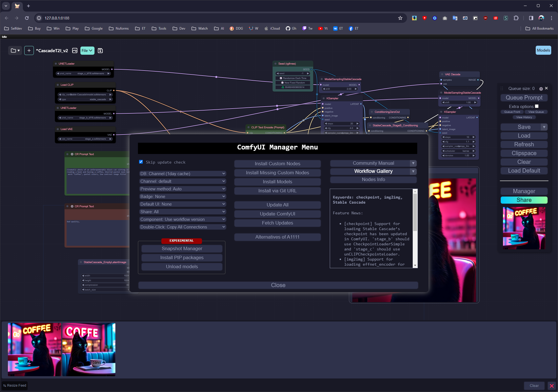Click Queue Prompt button
Screen dimensions: 558x392
pyautogui.click(x=524, y=98)
